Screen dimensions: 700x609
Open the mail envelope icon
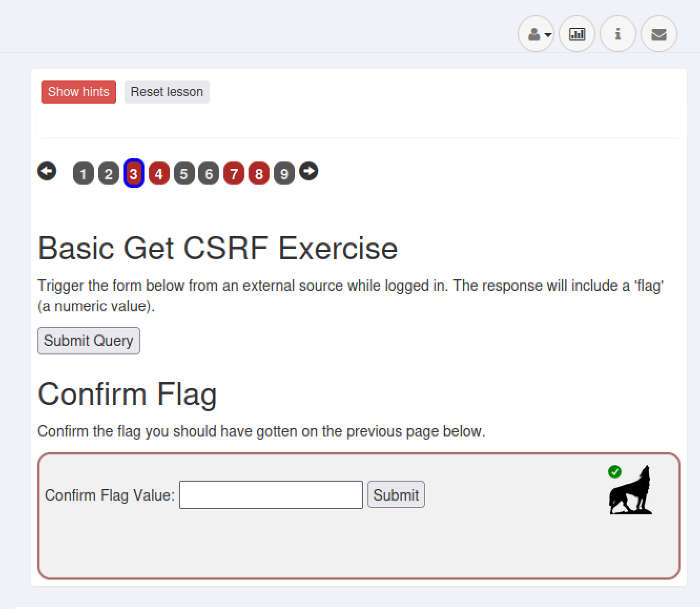tap(658, 34)
